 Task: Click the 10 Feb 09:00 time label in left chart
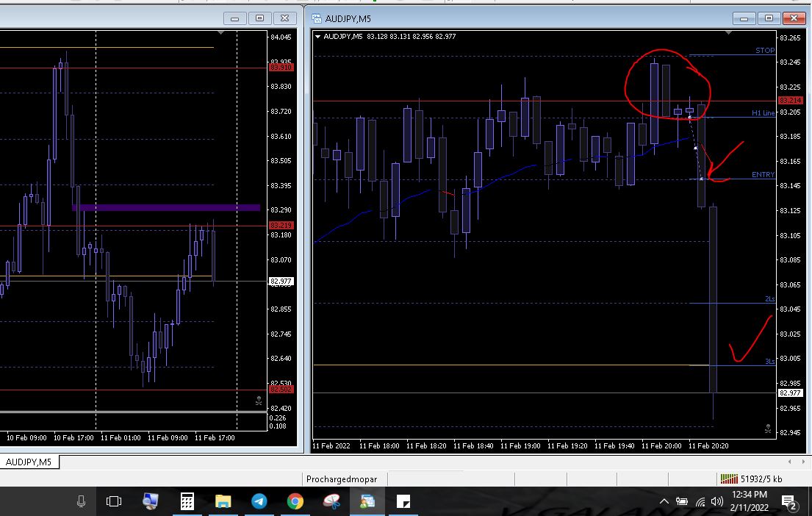pos(26,438)
